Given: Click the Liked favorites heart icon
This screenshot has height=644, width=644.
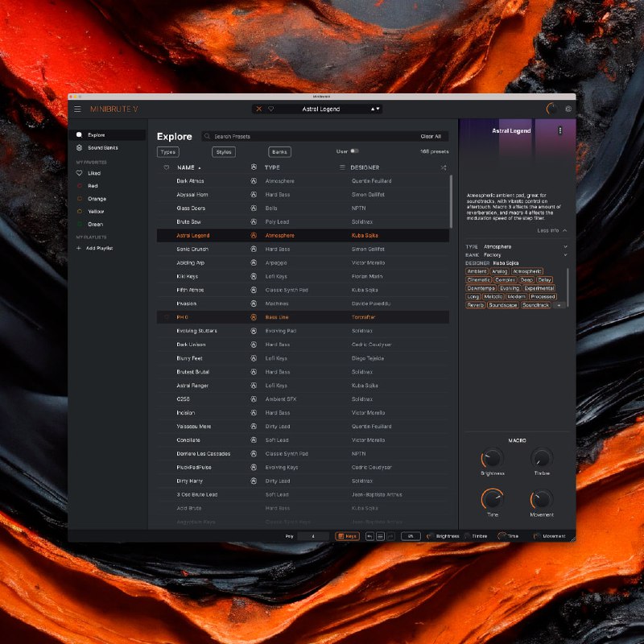Looking at the screenshot, I should pos(79,173).
